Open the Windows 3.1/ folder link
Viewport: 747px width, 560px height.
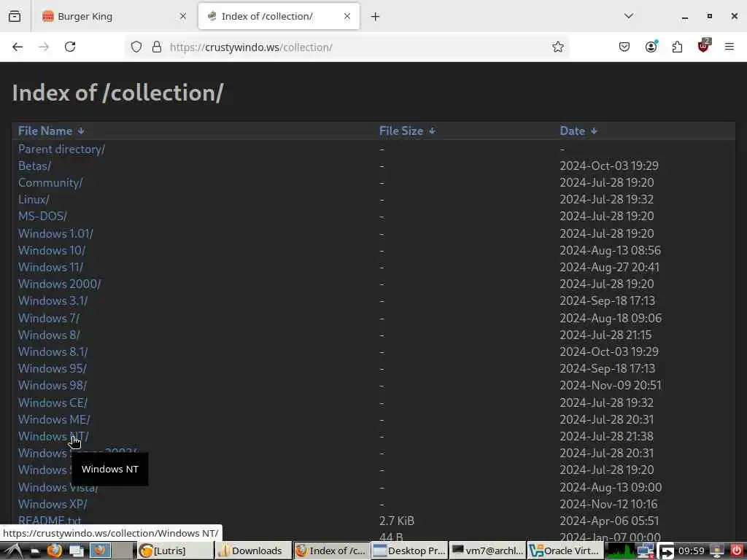(53, 301)
